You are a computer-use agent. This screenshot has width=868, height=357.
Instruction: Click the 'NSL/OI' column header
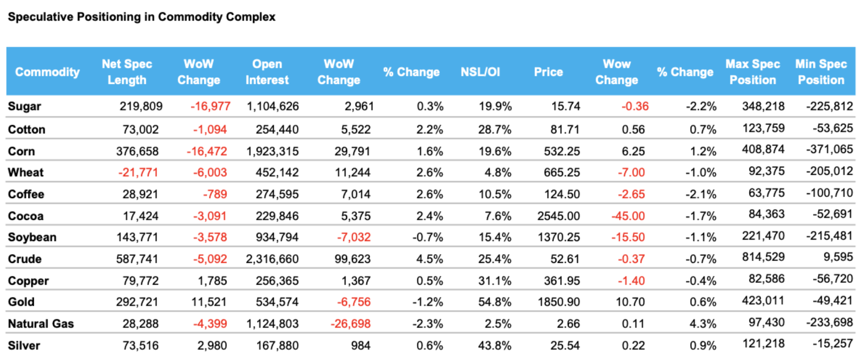[480, 72]
